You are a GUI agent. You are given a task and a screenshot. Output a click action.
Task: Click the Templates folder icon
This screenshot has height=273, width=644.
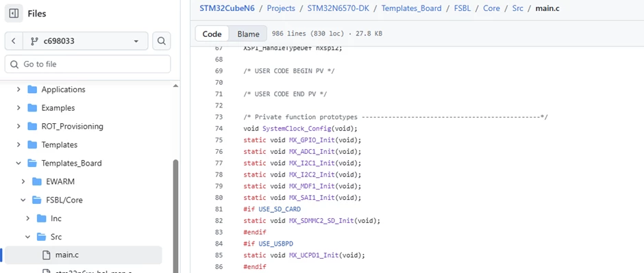pyautogui.click(x=32, y=144)
